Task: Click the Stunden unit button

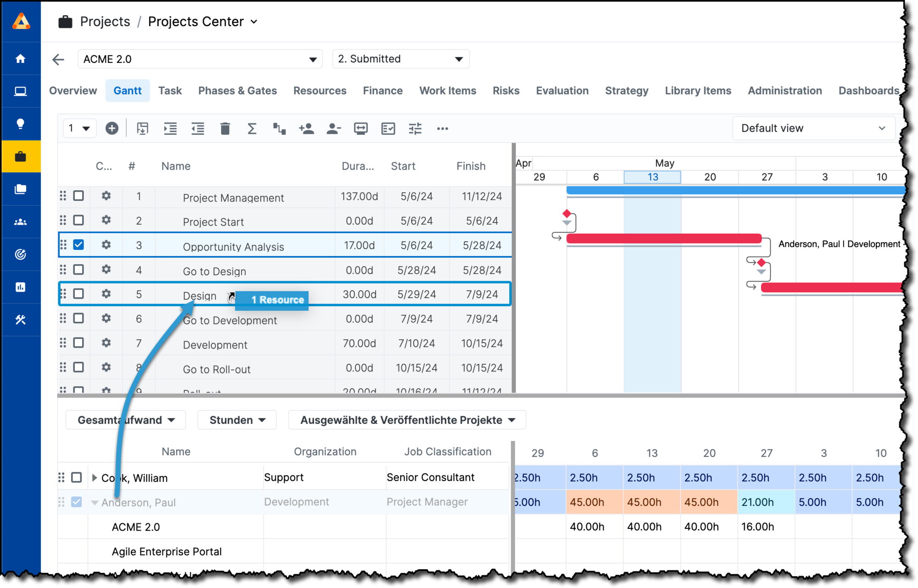Action: 237,420
